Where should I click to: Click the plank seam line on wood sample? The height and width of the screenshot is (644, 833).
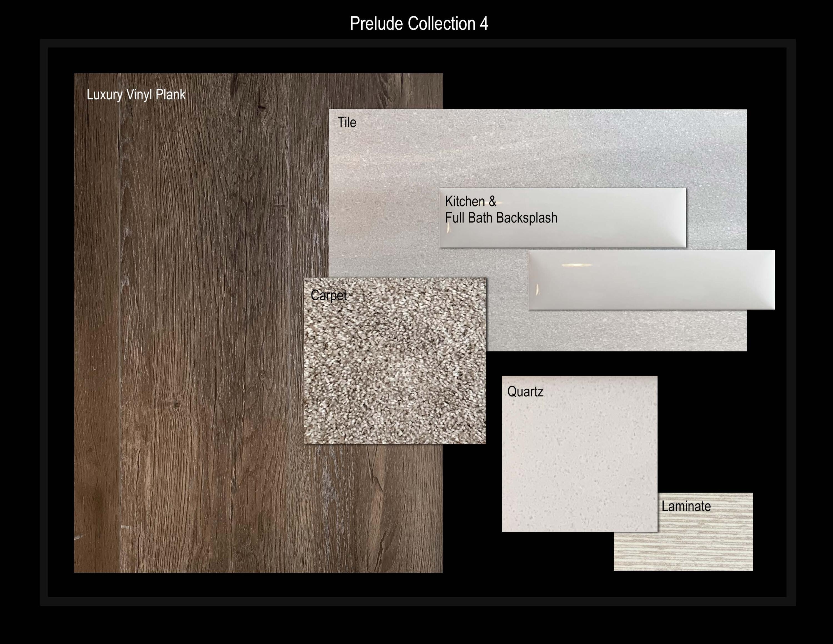coord(120,305)
